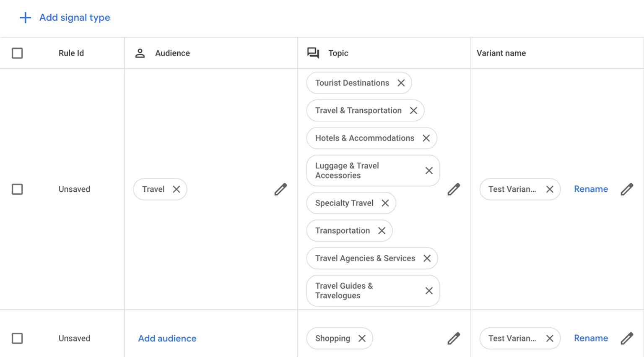This screenshot has width=644, height=357.
Task: Remove the Specialty Travel topic chip
Action: tap(385, 203)
